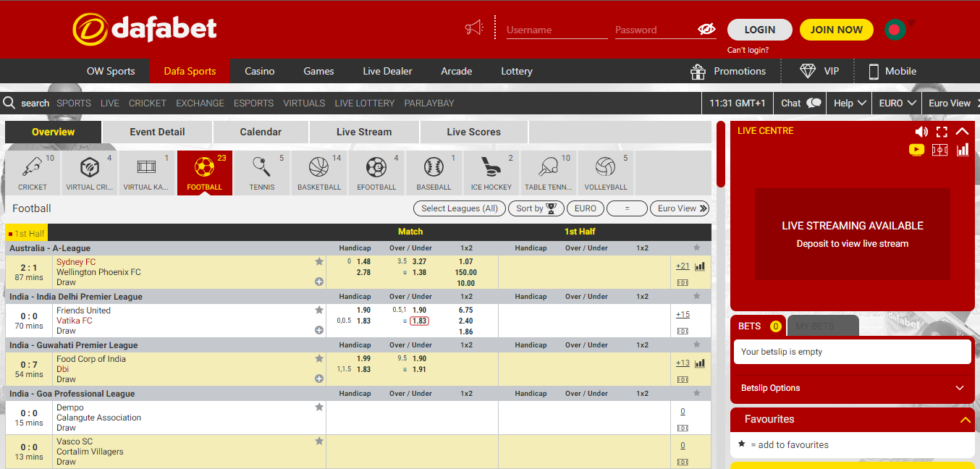Click the Volleyball sport icon
This screenshot has width=980, height=469.
tap(606, 173)
